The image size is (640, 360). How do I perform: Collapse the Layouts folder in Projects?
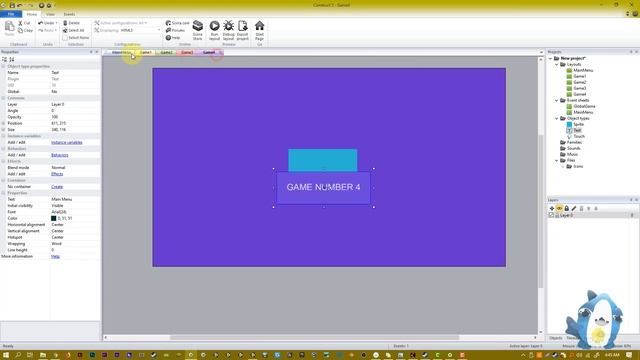click(557, 64)
